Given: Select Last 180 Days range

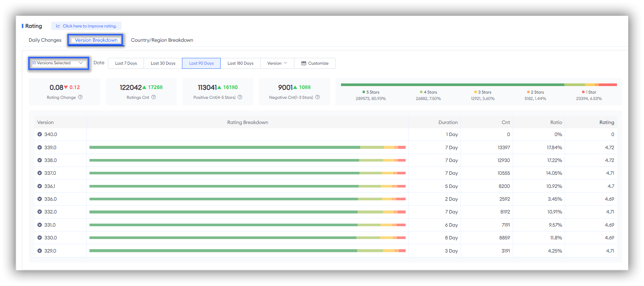Looking at the screenshot, I should tap(241, 63).
